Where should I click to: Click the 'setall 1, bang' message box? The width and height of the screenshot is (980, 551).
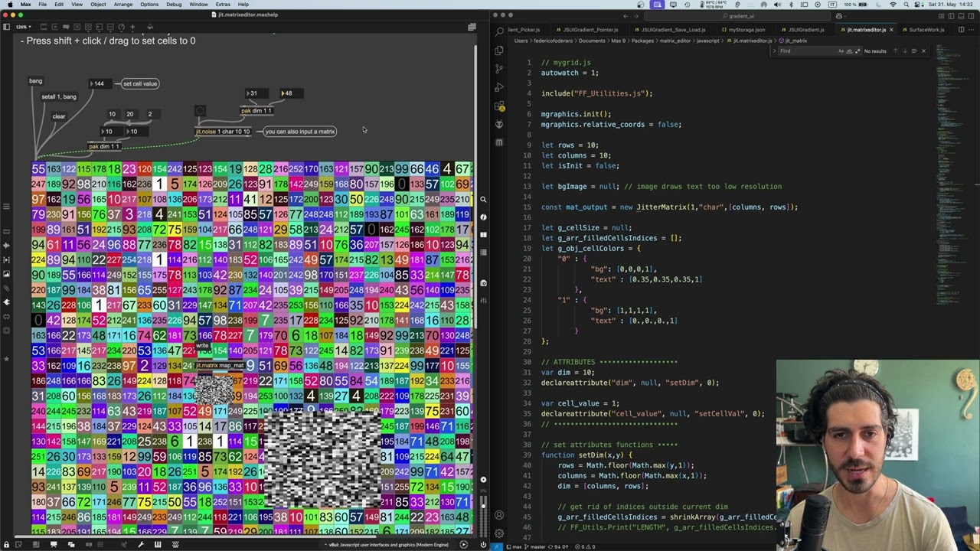coord(59,97)
